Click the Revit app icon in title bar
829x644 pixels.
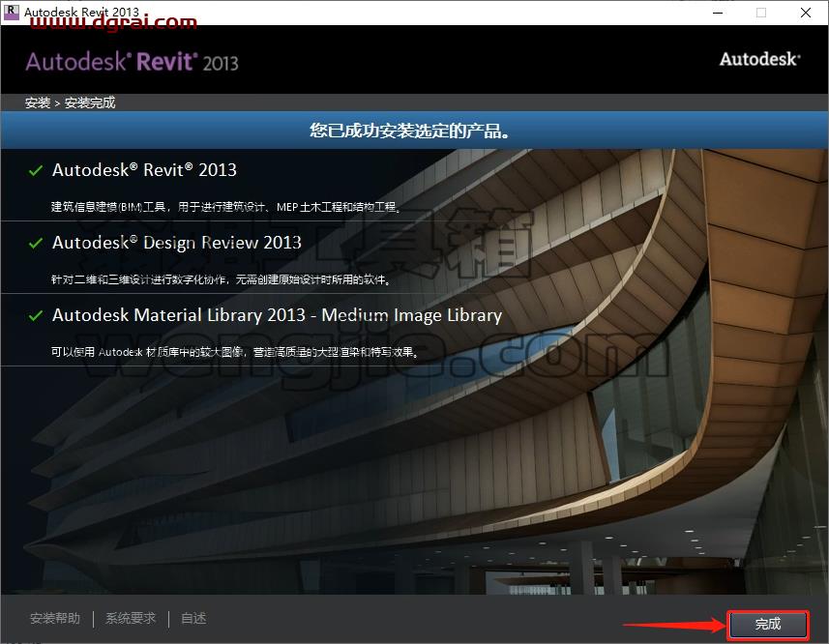pyautogui.click(x=11, y=13)
